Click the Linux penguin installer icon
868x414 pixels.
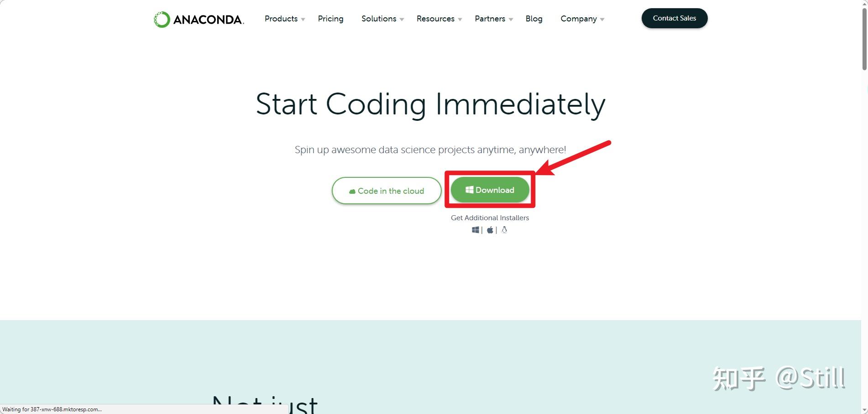[504, 230]
